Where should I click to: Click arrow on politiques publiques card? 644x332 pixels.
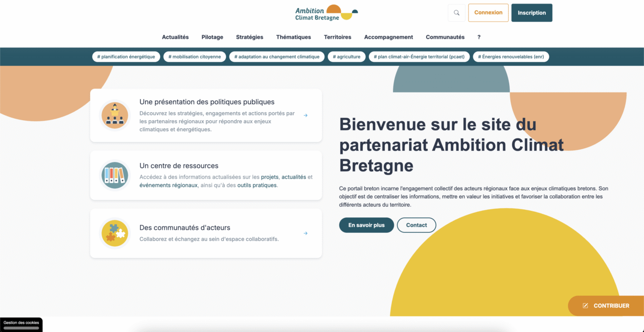point(305,115)
